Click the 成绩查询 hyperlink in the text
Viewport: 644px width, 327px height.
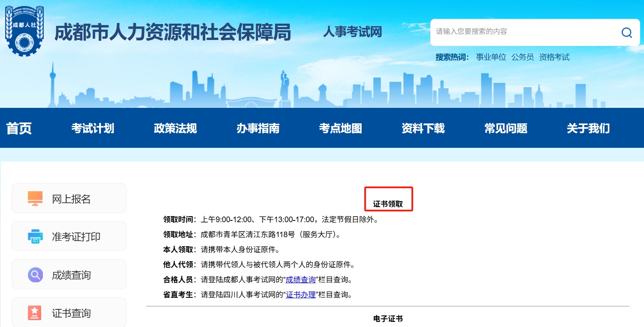pos(301,280)
